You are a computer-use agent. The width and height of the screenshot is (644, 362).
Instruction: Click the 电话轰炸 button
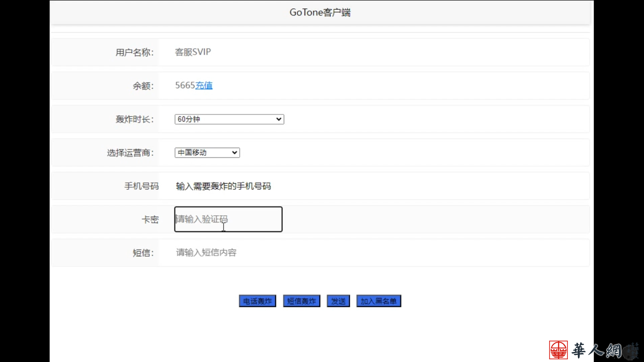coord(257,301)
